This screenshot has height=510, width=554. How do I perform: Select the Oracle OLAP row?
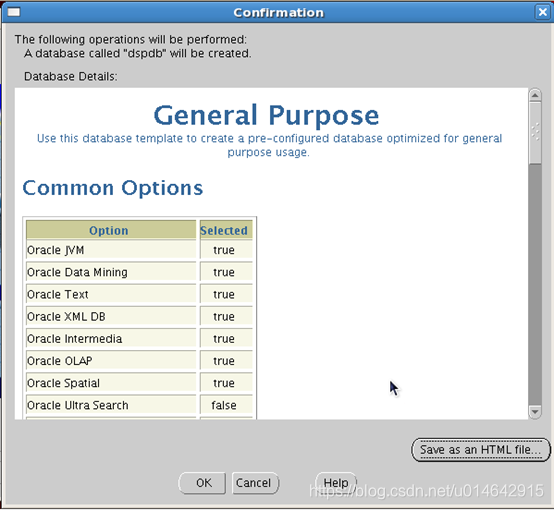pyautogui.click(x=140, y=361)
